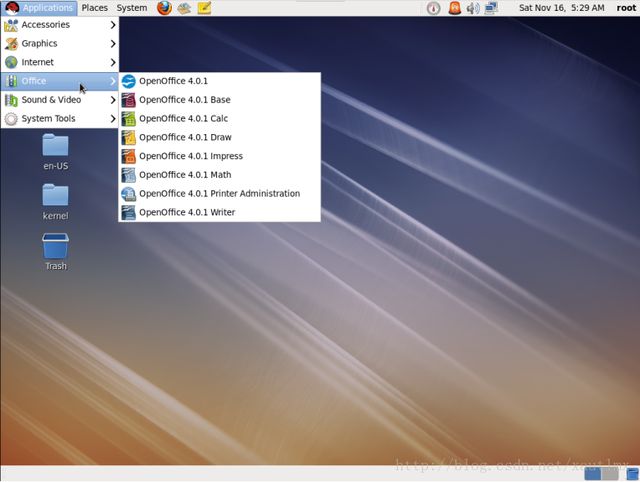Click the Accessories category icon
Image resolution: width=640 pixels, height=482 pixels.
pyautogui.click(x=11, y=25)
